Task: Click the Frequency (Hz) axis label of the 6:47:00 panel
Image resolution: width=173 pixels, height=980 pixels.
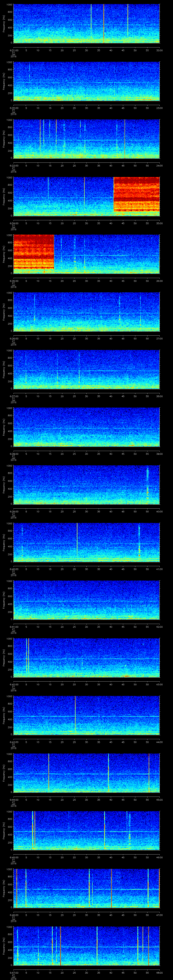Action: click(4, 946)
